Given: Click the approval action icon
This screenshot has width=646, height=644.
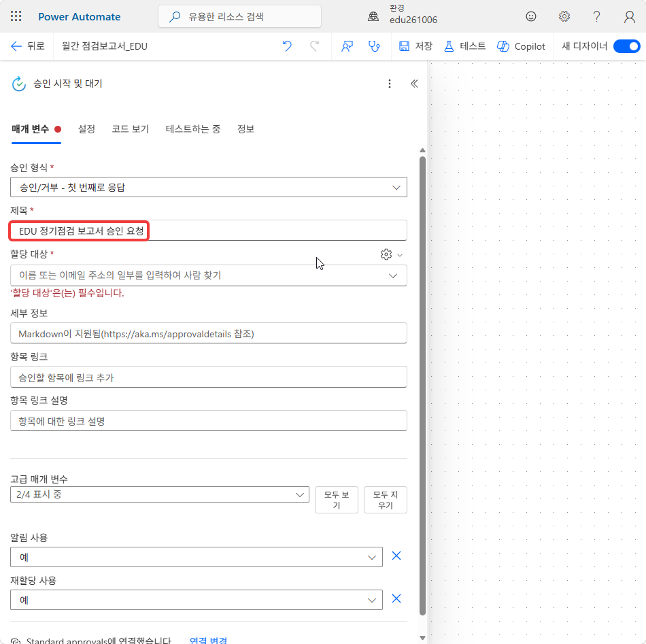Looking at the screenshot, I should [19, 84].
